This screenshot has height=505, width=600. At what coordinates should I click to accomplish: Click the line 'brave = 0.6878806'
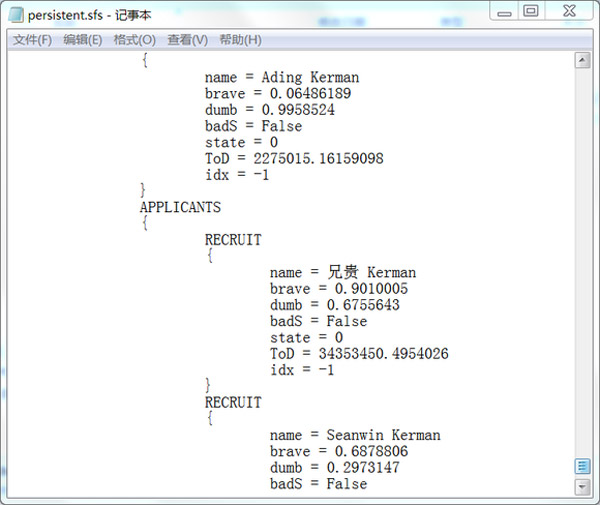pyautogui.click(x=339, y=451)
